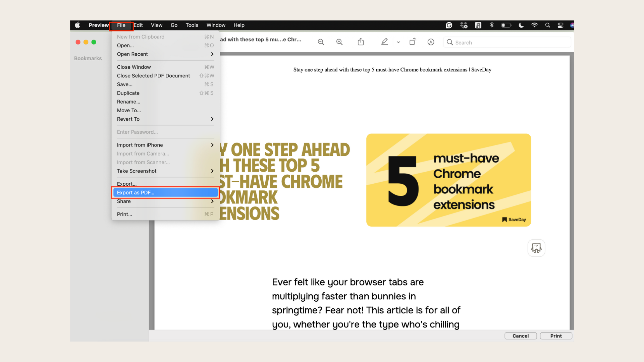This screenshot has height=362, width=644.
Task: Select the Markup highlight pen tool
Action: (x=384, y=42)
